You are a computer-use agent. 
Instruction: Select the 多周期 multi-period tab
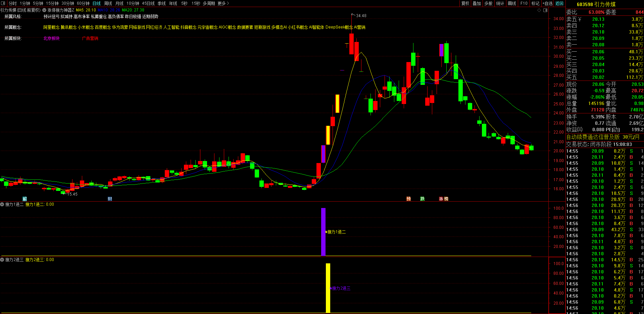(209, 3)
